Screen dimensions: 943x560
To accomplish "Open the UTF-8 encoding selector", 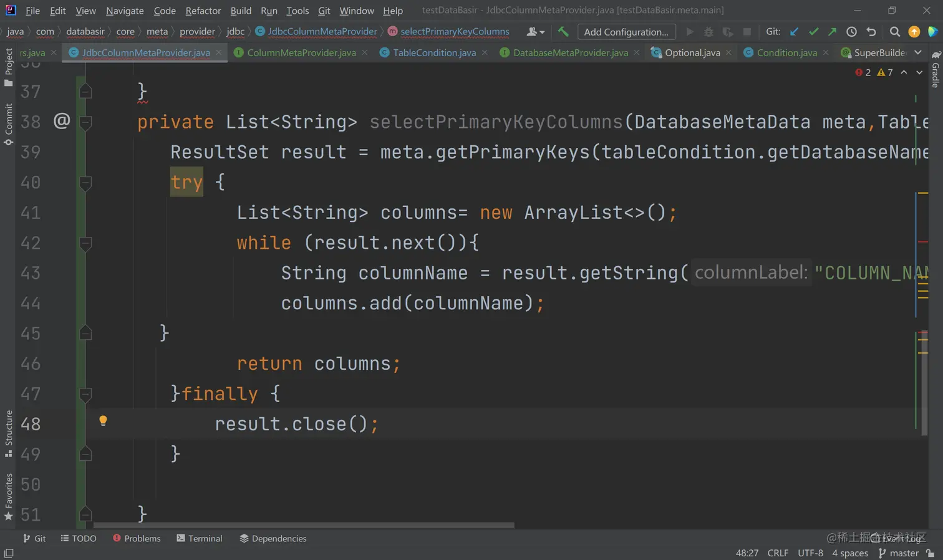I will click(x=810, y=553).
